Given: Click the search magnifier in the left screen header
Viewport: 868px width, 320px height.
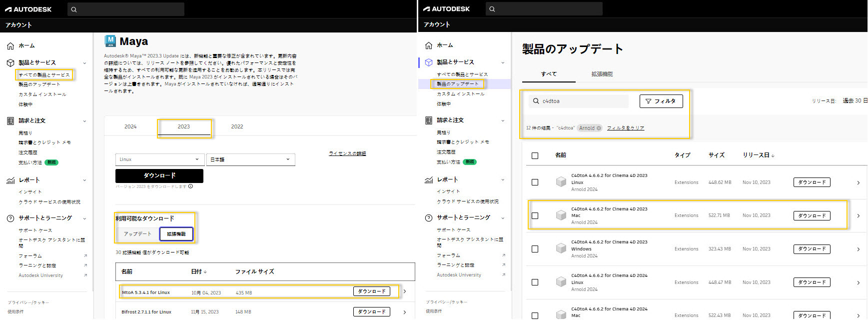Looking at the screenshot, I should [74, 9].
